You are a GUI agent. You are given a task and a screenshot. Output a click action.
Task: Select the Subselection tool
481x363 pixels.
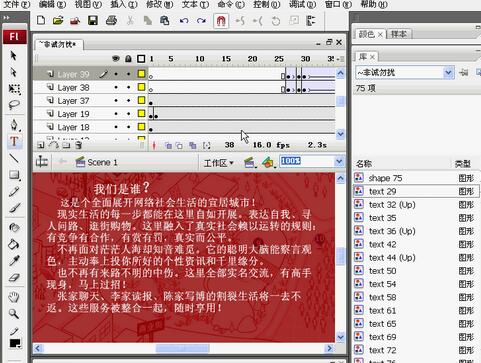click(14, 72)
